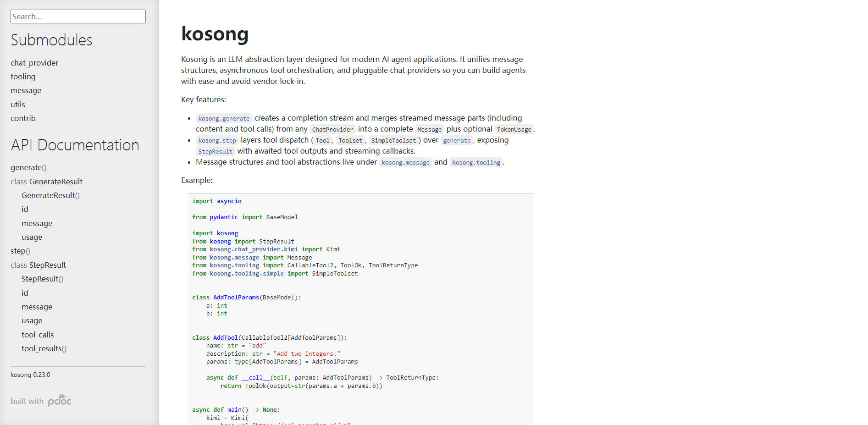Select class GenerateResult in the sidebar
The height and width of the screenshot is (425, 868).
coord(46,182)
